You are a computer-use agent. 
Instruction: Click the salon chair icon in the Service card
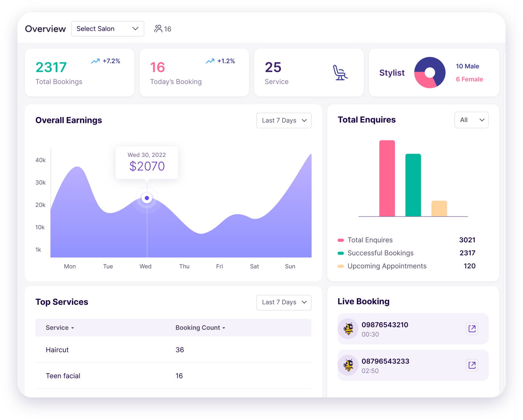click(x=340, y=73)
